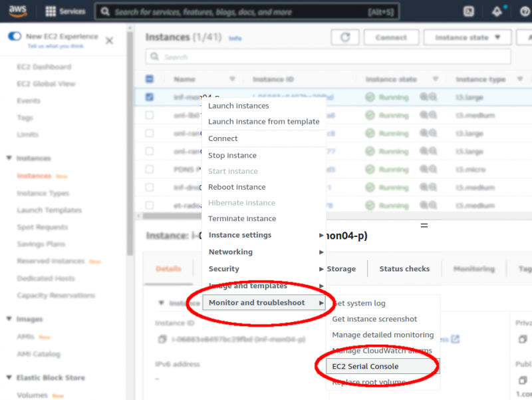Click the Connect button

point(391,37)
